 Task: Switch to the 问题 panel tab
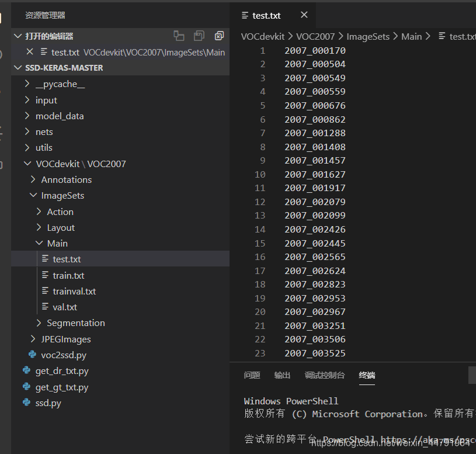[252, 375]
